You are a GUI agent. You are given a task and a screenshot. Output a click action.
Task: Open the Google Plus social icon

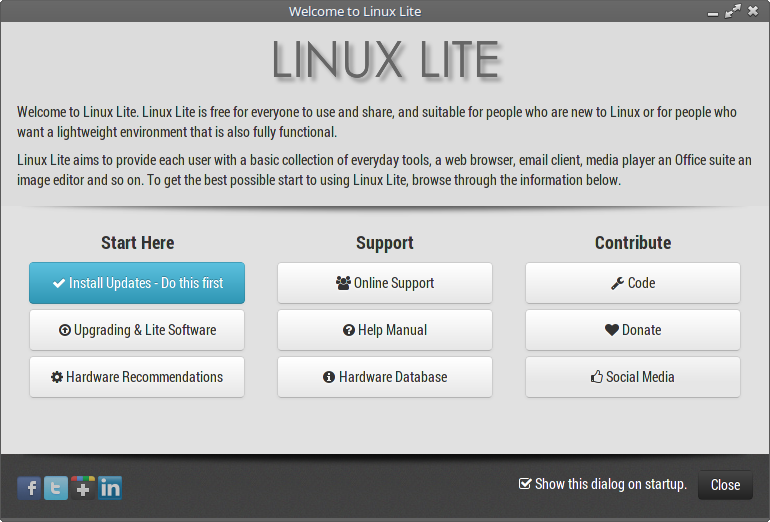tap(83, 488)
